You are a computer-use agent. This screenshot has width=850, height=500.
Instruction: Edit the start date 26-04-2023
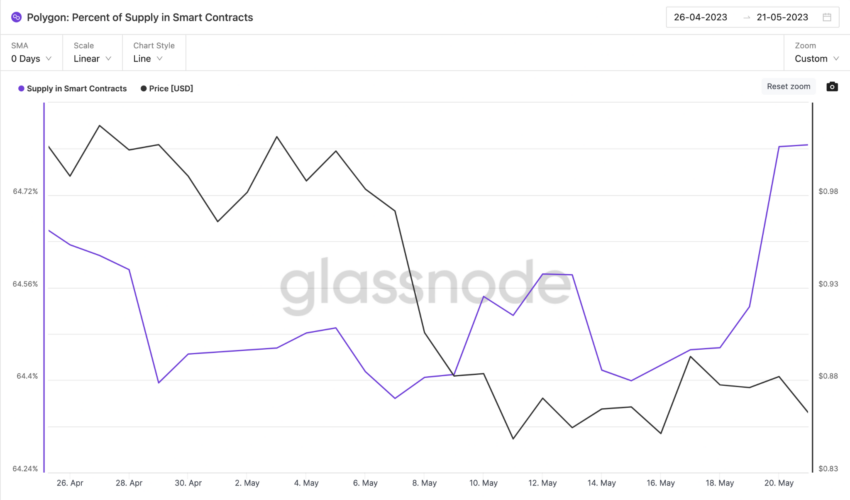pyautogui.click(x=700, y=17)
